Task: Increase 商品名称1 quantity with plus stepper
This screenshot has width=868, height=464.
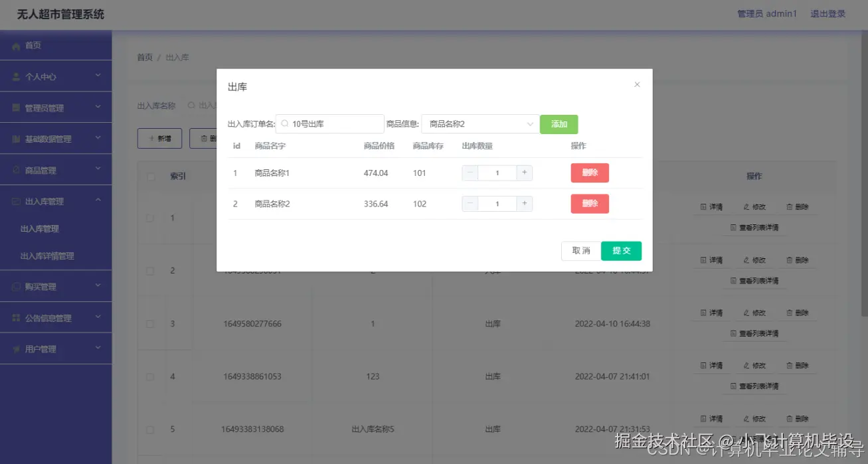Action: pos(524,172)
